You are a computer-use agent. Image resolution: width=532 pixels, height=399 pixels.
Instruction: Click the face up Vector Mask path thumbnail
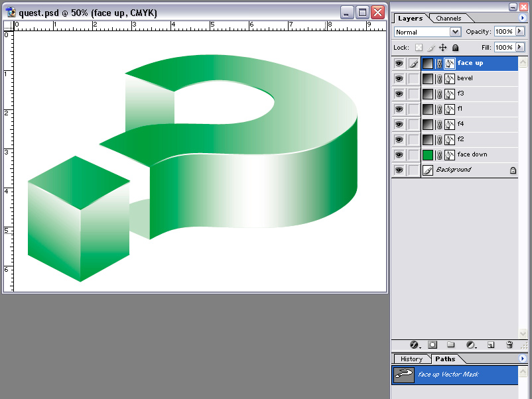[403, 375]
